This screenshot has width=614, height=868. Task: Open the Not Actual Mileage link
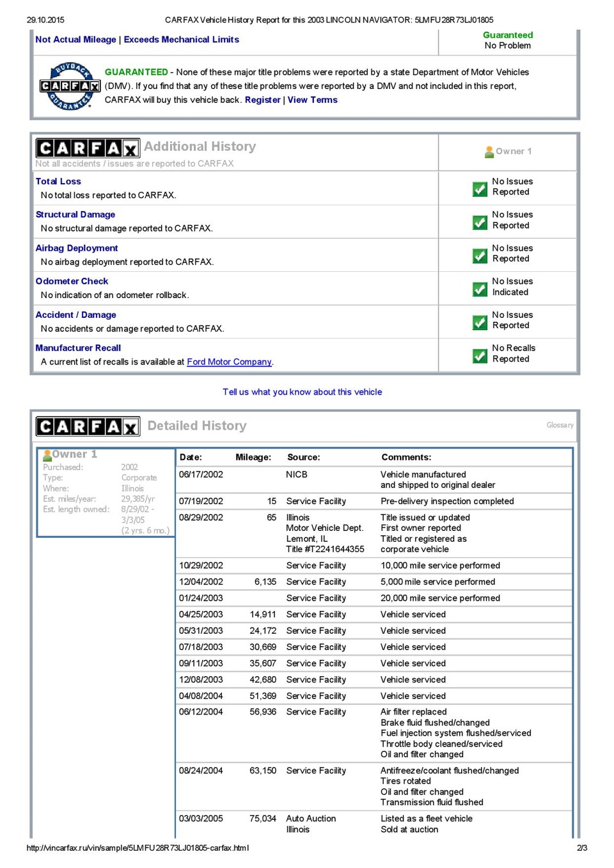coord(75,40)
